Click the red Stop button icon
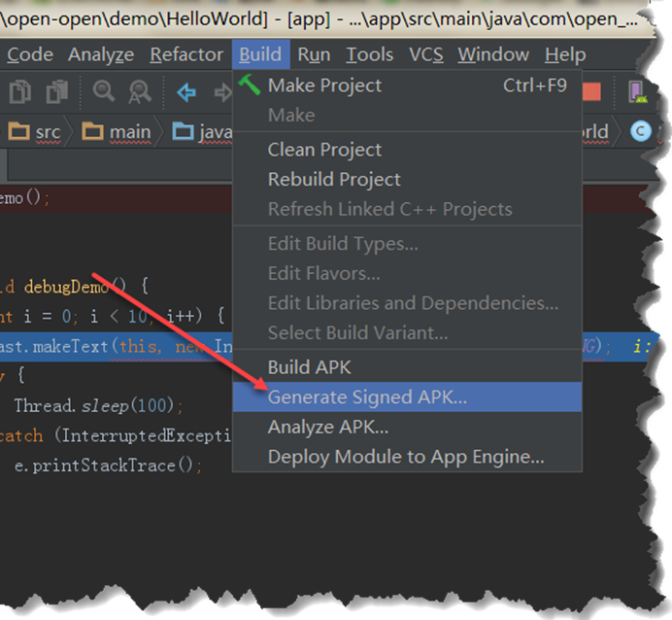Image resolution: width=672 pixels, height=620 pixels. click(591, 91)
